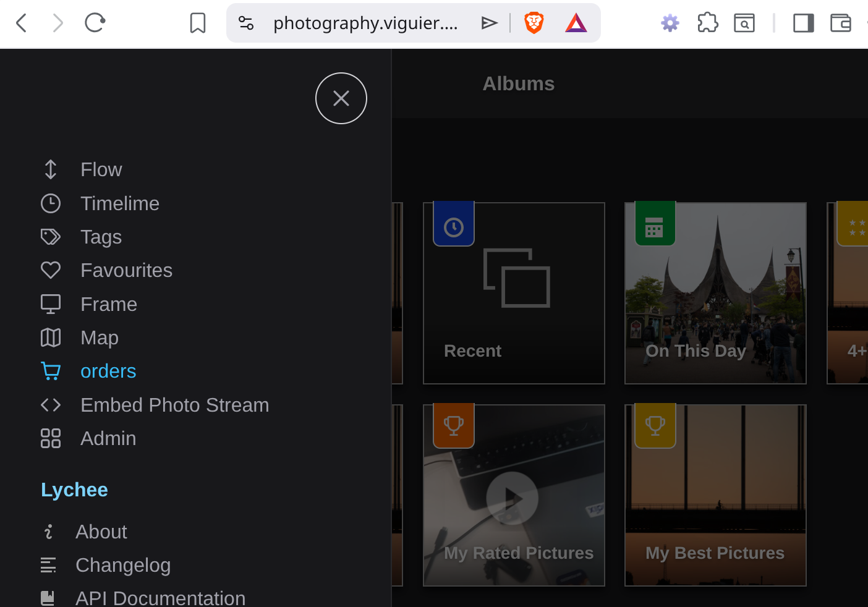Click the yellow stars badge on the 4+ album
The height and width of the screenshot is (607, 868).
(x=854, y=224)
